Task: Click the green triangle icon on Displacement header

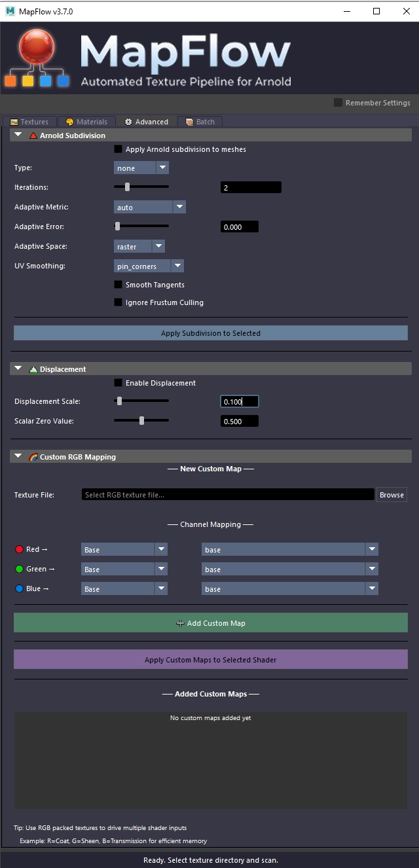Action: point(31,369)
